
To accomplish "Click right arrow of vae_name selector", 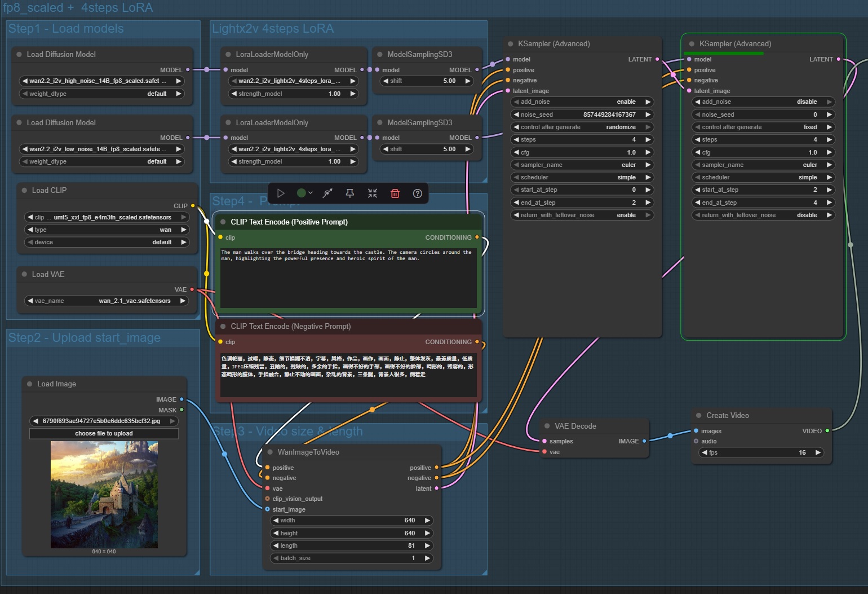I will [183, 301].
